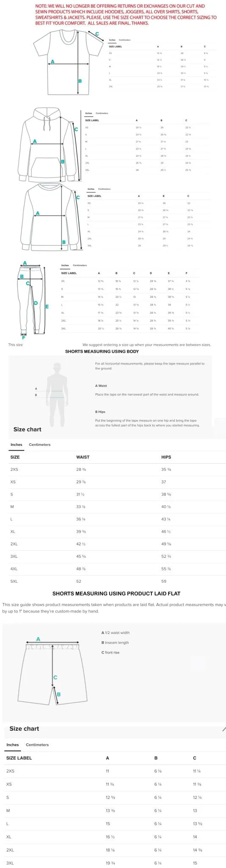Click the WAIST column header
The image size is (226, 868).
(83, 457)
